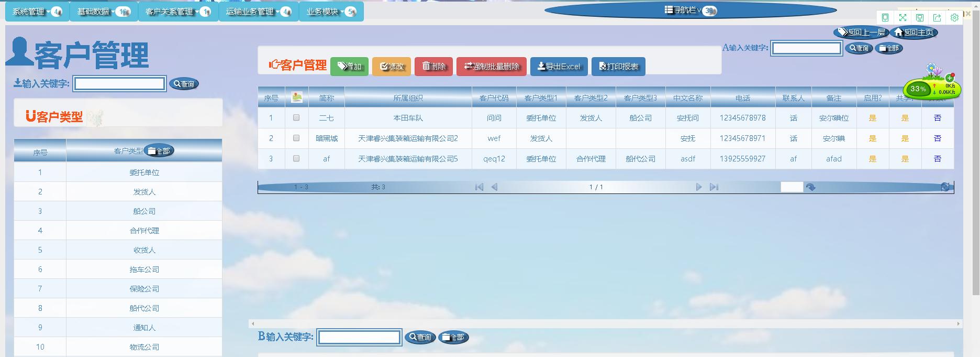Click cell 天津睿兴集装箱运输有限公司2
This screenshot has width=980, height=357.
pos(408,138)
